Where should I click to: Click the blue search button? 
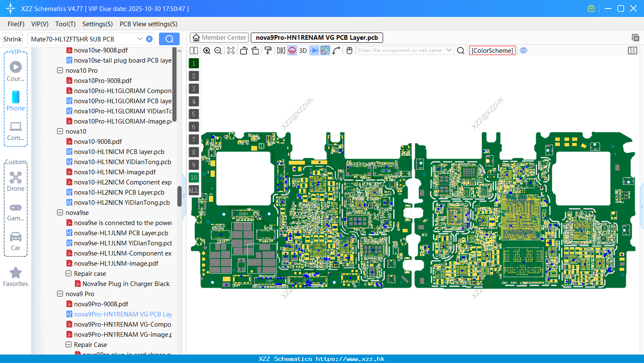tap(169, 39)
